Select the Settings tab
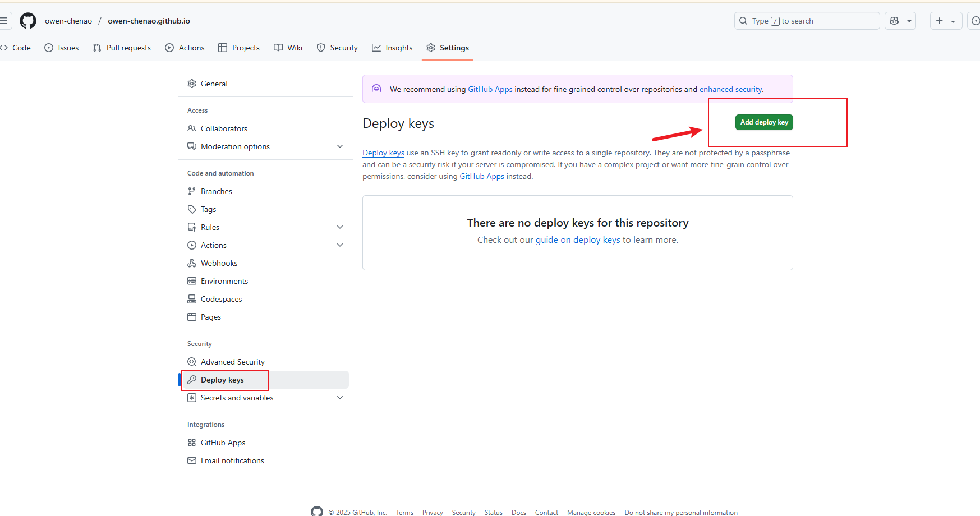980x516 pixels. 448,48
